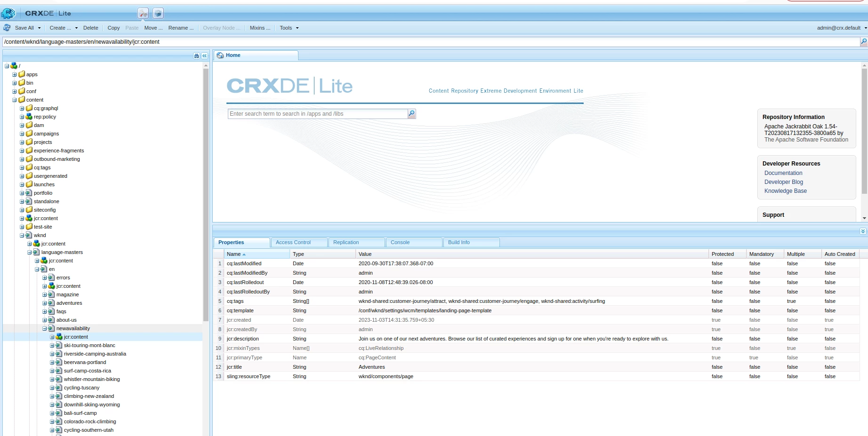Expand the bali-surf-camp tree node
Viewport: 868px width, 436px height.
click(52, 413)
